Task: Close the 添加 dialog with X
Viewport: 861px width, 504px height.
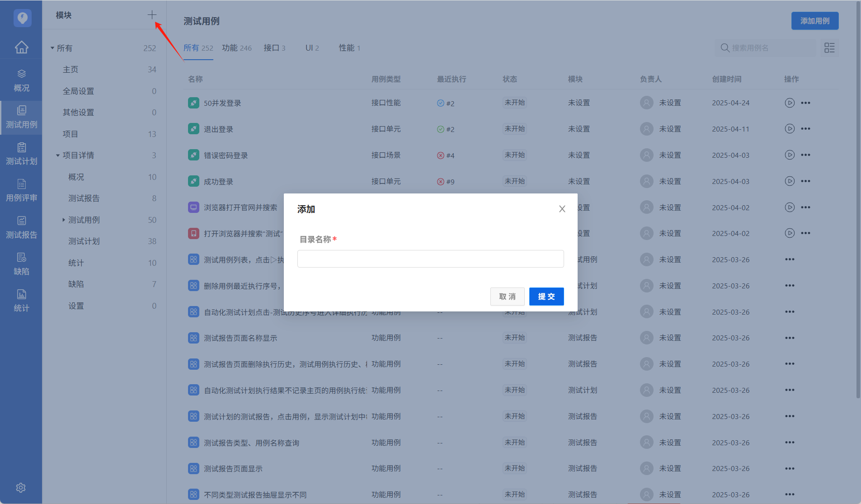Action: [562, 209]
